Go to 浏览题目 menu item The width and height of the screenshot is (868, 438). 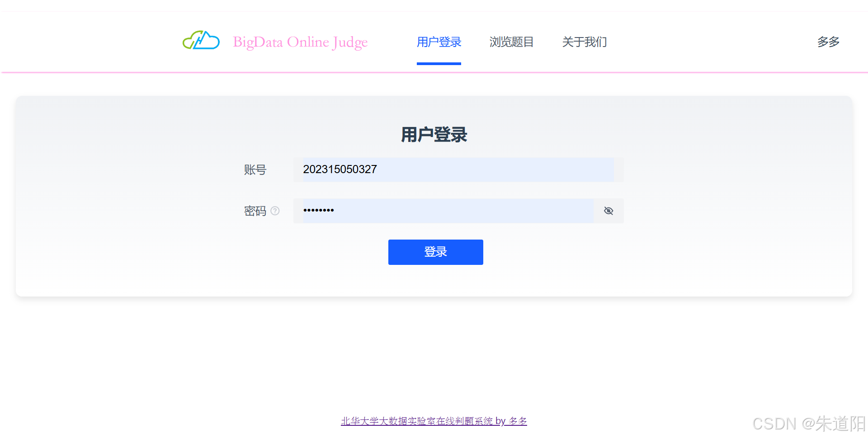point(512,42)
